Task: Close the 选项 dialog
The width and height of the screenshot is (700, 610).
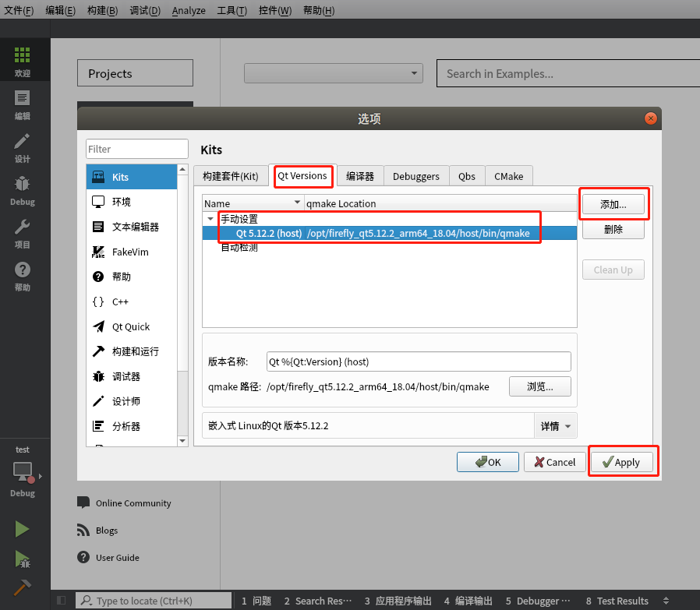Action: click(650, 118)
